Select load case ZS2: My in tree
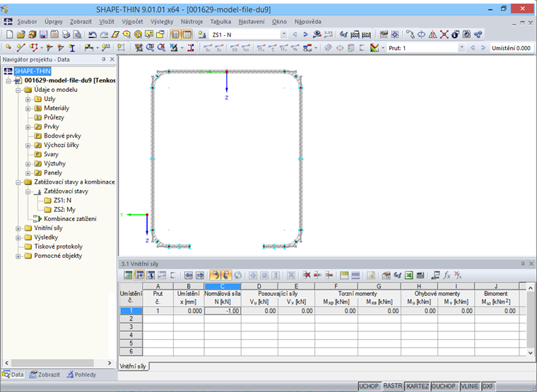537x392 pixels. [64, 210]
